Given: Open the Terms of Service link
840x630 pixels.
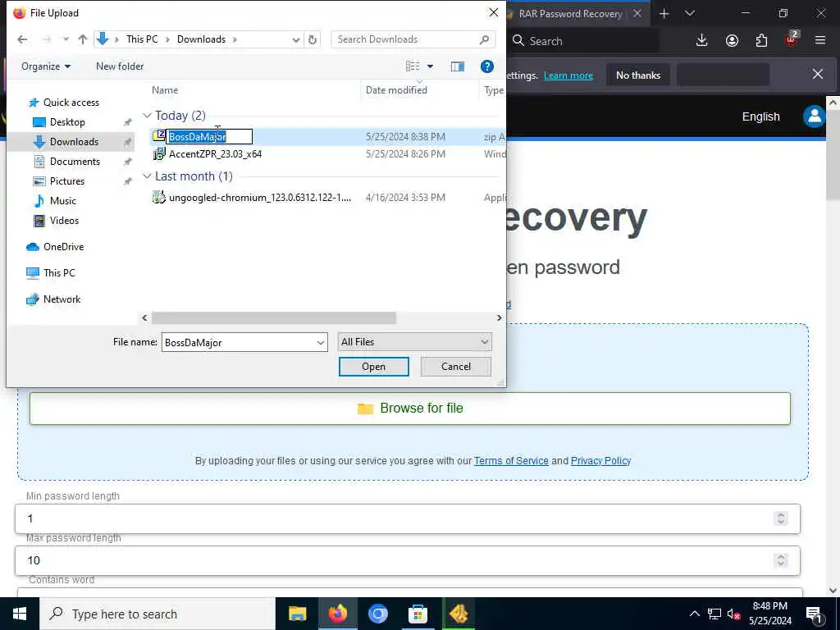Looking at the screenshot, I should pos(511,461).
